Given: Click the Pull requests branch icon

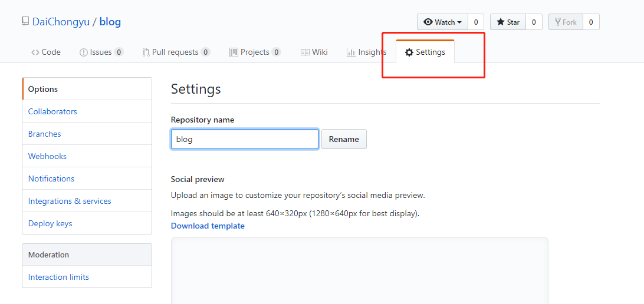Looking at the screenshot, I should tap(146, 52).
